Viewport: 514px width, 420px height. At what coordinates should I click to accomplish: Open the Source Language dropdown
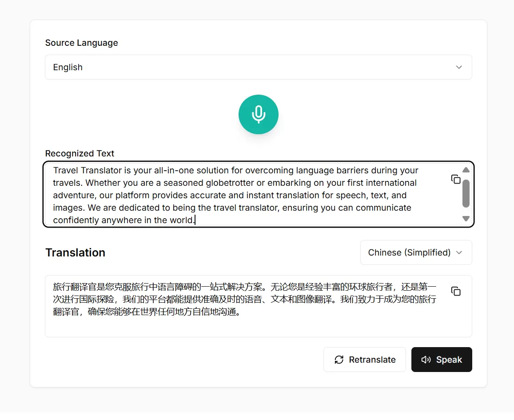click(259, 67)
